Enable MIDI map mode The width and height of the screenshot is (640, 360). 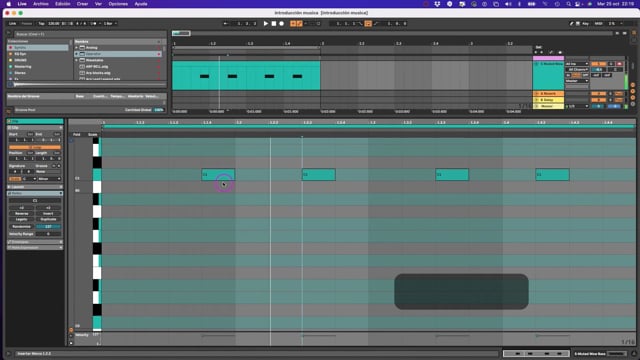tap(598, 24)
